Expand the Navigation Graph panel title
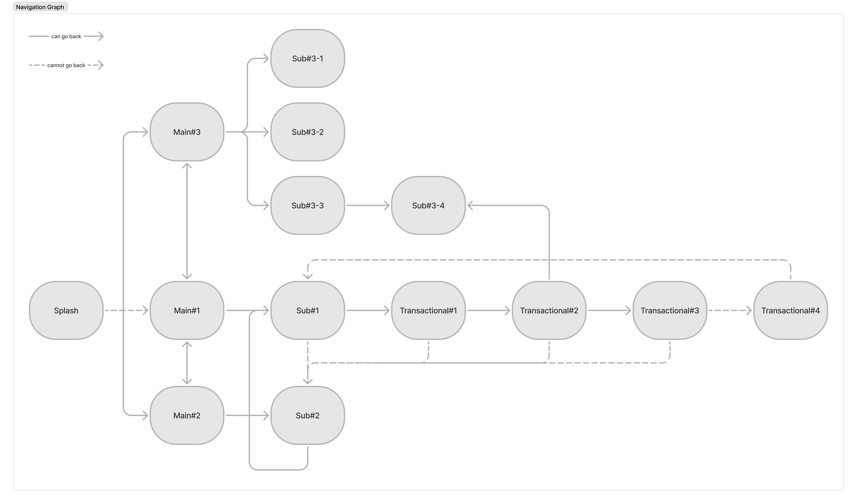Viewport: 857px width, 504px height. coord(40,7)
